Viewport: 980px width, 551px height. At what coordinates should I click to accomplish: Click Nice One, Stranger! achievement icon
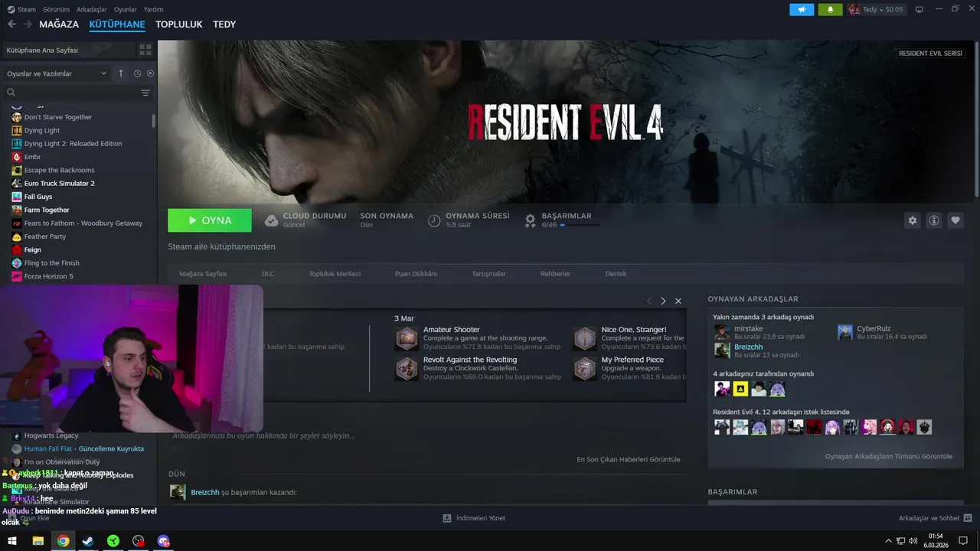[585, 338]
